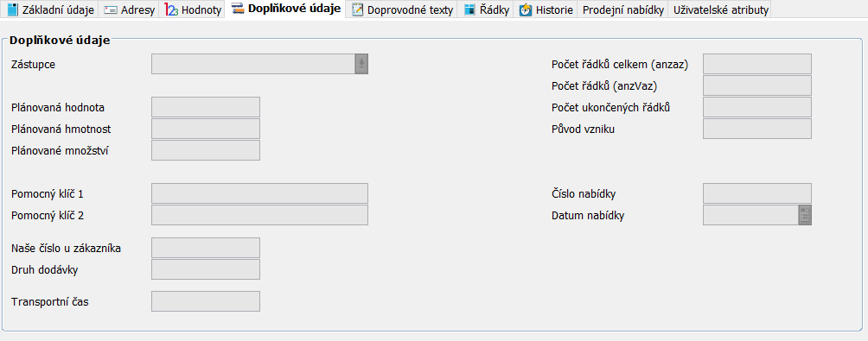Click the Hodnoty tab 123 icon
Viewport: 868px width, 341px height.
click(171, 10)
